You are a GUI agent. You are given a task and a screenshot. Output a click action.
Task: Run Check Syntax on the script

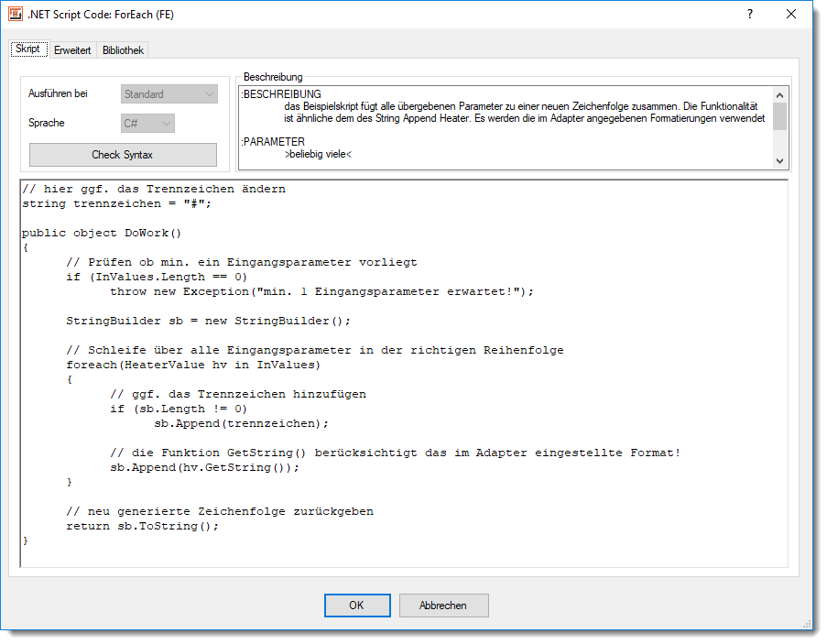click(123, 154)
